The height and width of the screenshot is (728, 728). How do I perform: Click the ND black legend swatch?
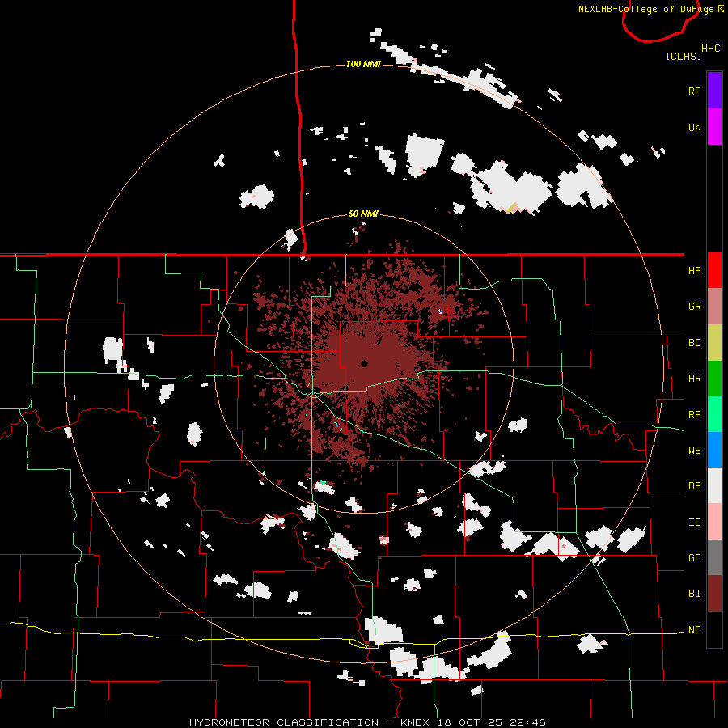[714, 629]
